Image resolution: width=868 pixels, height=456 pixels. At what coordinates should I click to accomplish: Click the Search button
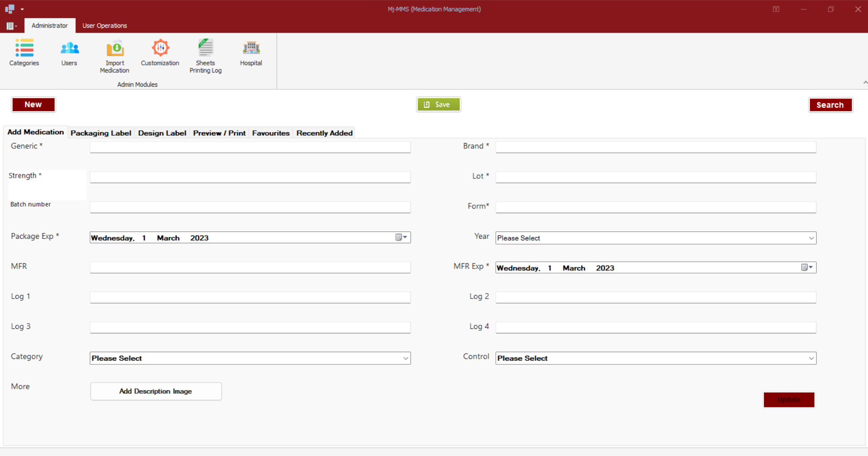tap(830, 105)
